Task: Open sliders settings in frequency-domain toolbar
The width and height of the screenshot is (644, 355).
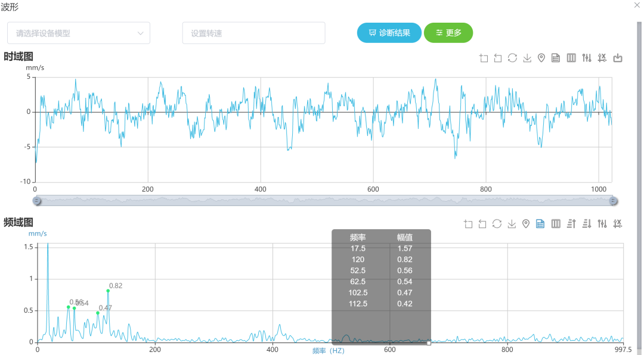Action: (602, 224)
